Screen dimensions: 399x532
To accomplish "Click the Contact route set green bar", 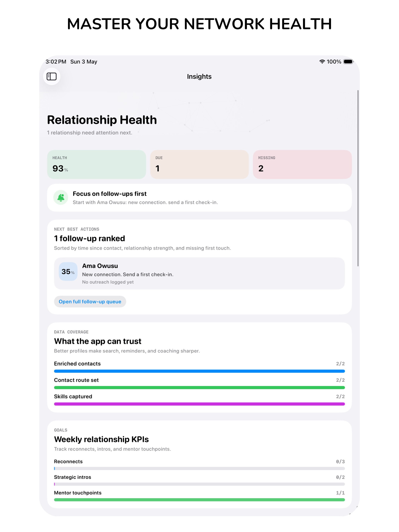I will click(199, 387).
